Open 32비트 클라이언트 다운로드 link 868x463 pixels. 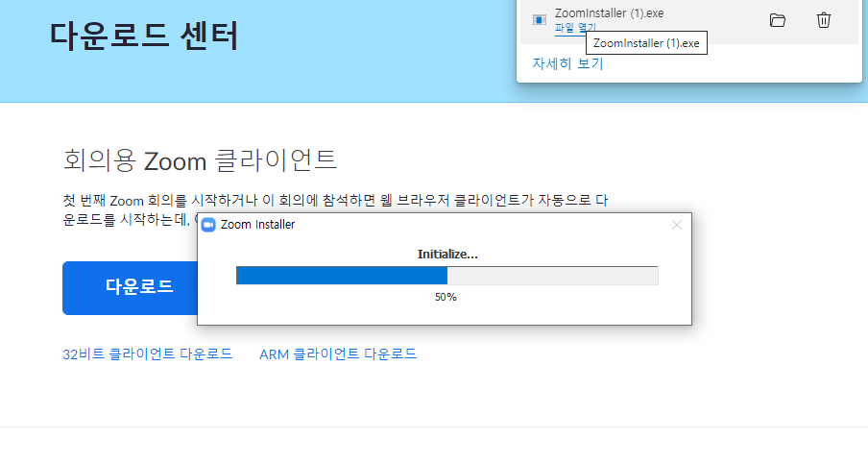click(147, 353)
